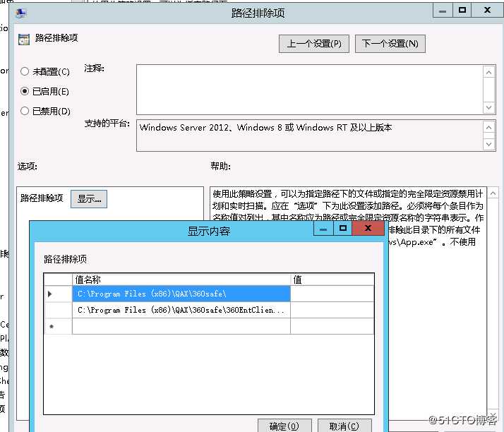This screenshot has width=504, height=432.
Task: Click the new row asterisk indicator
Action: point(52,326)
